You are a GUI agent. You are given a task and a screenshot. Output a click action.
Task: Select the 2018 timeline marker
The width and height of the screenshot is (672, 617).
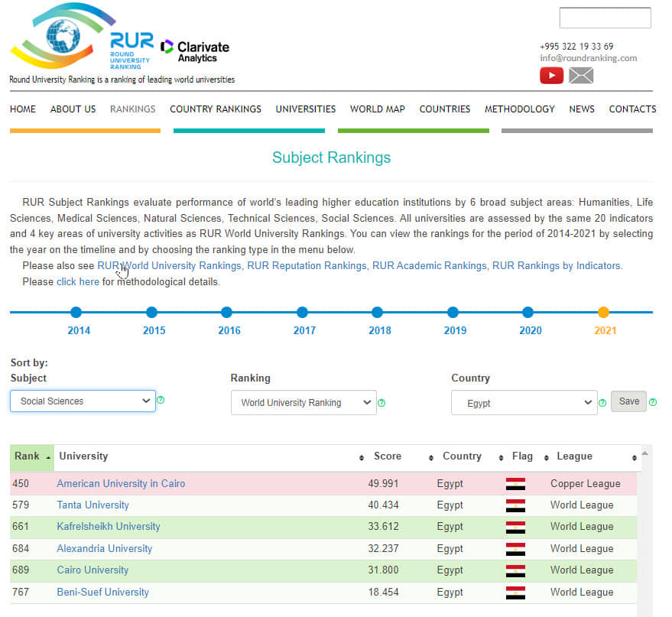tap(377, 313)
